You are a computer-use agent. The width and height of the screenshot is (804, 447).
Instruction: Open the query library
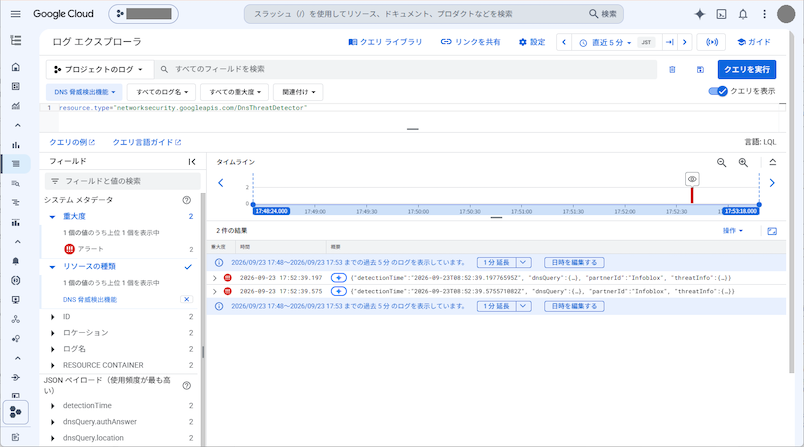coord(385,42)
